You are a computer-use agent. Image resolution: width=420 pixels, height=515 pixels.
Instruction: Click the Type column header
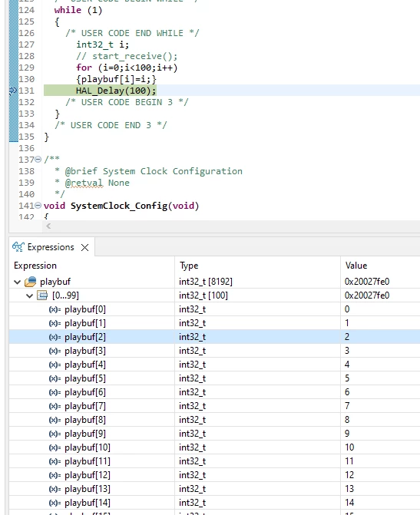(189, 266)
